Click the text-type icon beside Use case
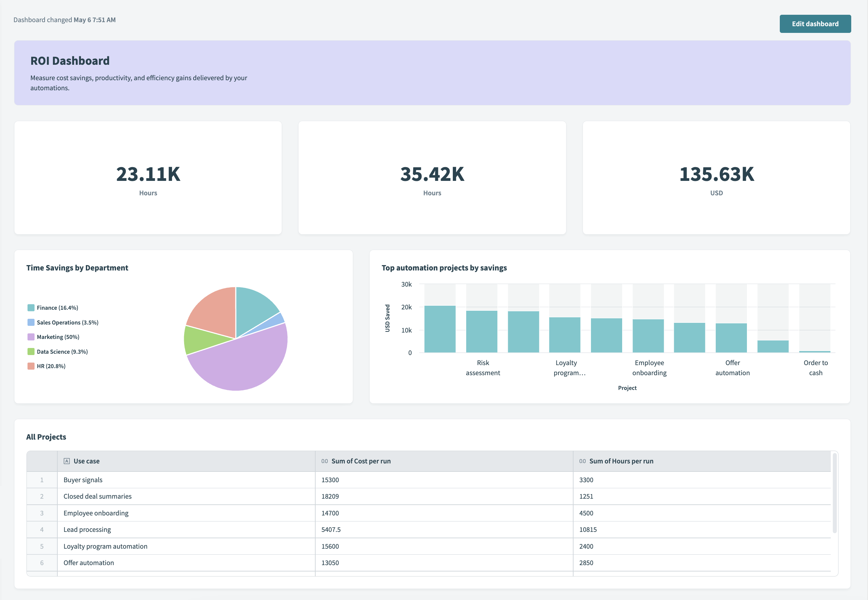Viewport: 868px width, 600px height. point(66,461)
